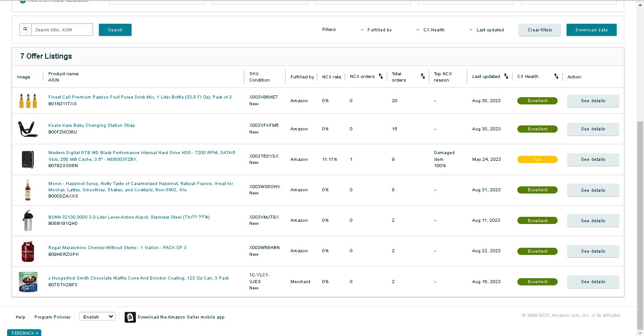See details for Regal Maraschino Cherries

(593, 251)
